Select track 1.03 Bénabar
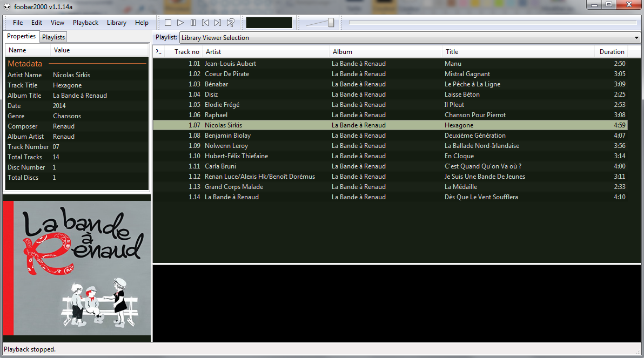The image size is (644, 358). point(390,84)
